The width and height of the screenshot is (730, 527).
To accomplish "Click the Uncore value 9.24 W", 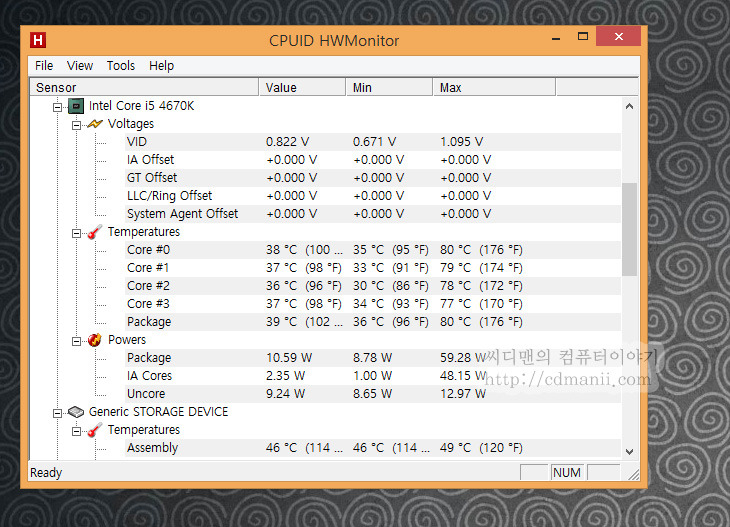I will tap(285, 394).
